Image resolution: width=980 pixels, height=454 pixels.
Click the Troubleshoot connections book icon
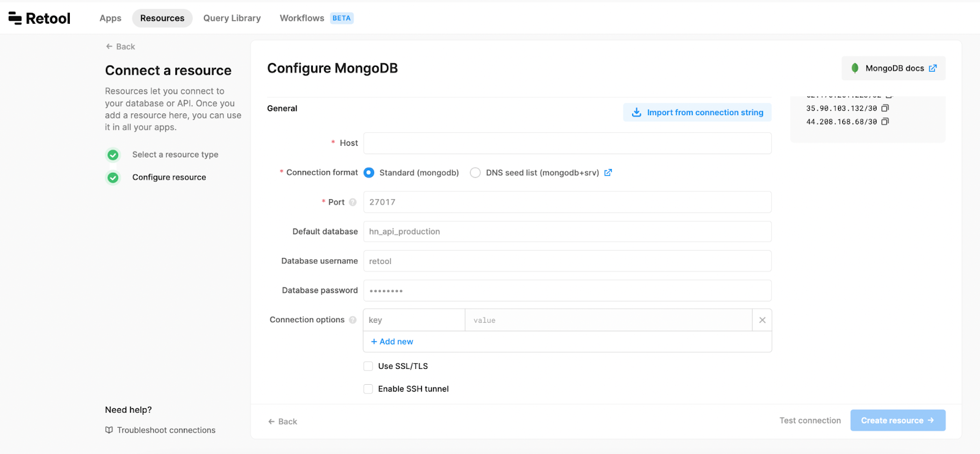(109, 430)
